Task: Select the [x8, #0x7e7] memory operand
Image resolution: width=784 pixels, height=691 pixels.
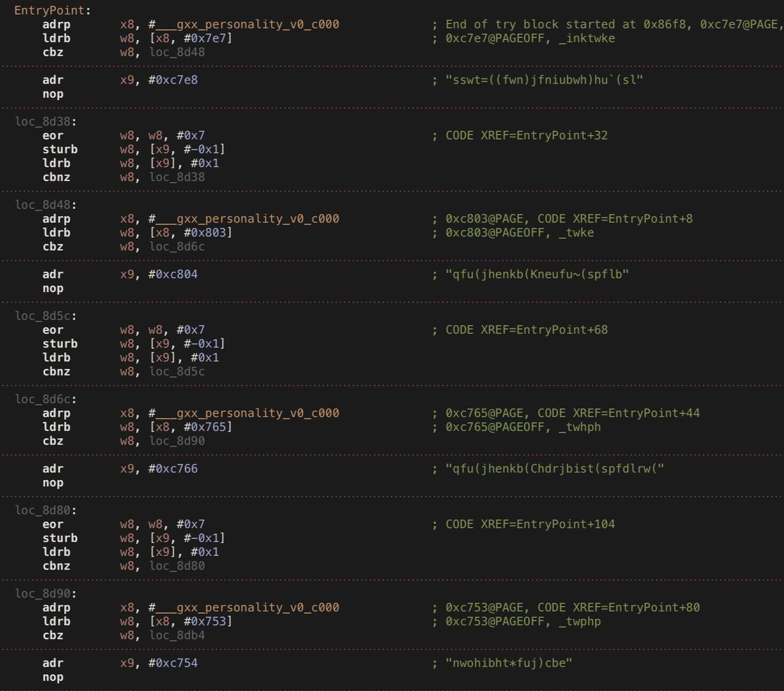Action: tap(191, 38)
